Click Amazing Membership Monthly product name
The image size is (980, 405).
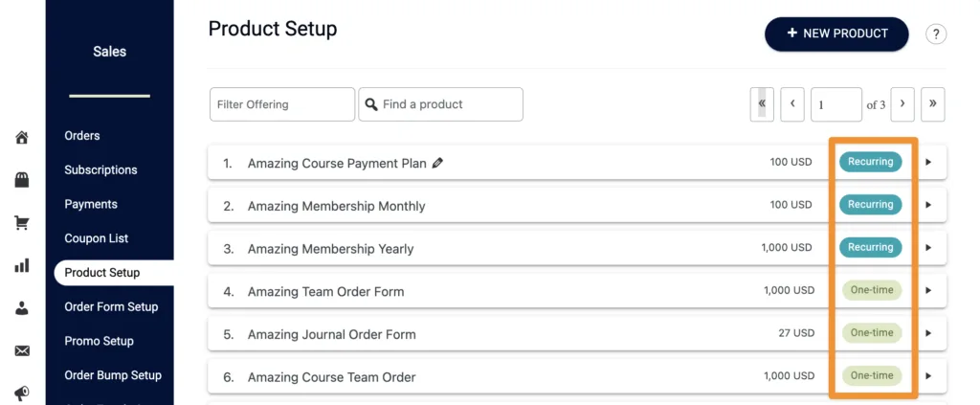click(x=336, y=206)
